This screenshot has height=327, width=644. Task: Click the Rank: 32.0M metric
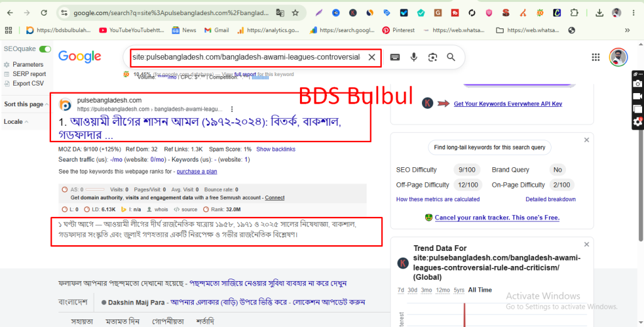point(222,209)
